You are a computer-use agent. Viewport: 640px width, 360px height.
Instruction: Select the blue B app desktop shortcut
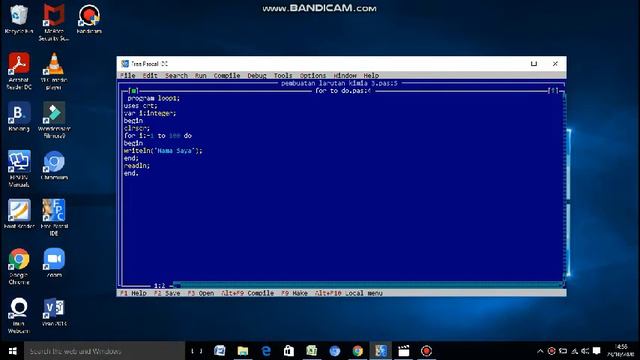click(x=19, y=117)
